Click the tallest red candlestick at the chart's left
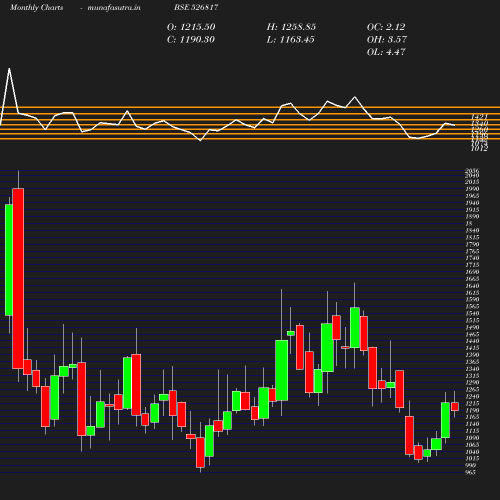500x500 pixels. 18,278
